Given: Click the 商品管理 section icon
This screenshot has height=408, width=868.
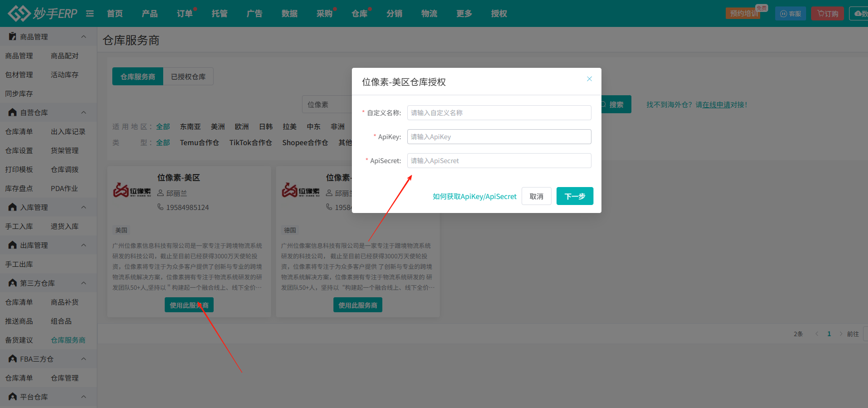Looking at the screenshot, I should (12, 36).
